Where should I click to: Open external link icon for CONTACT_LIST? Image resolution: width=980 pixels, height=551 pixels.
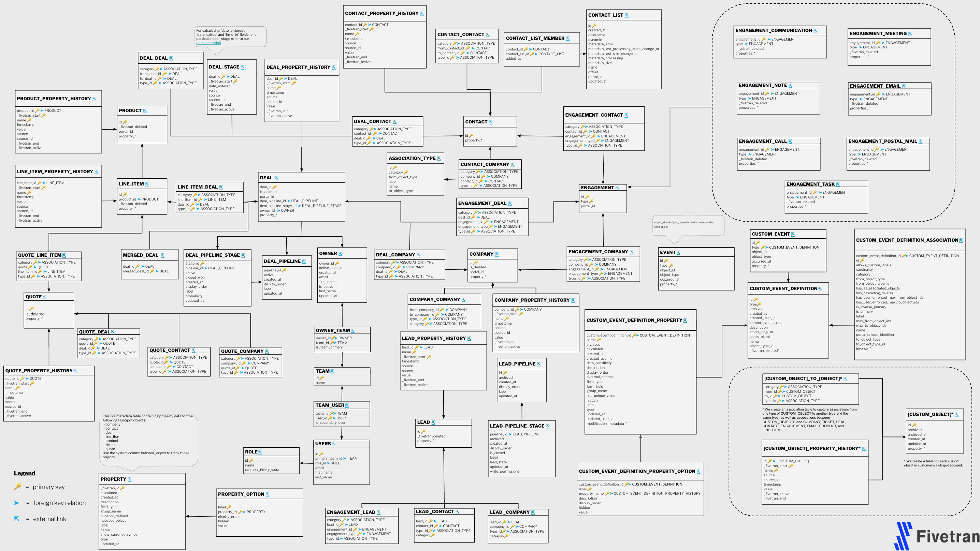[626, 16]
